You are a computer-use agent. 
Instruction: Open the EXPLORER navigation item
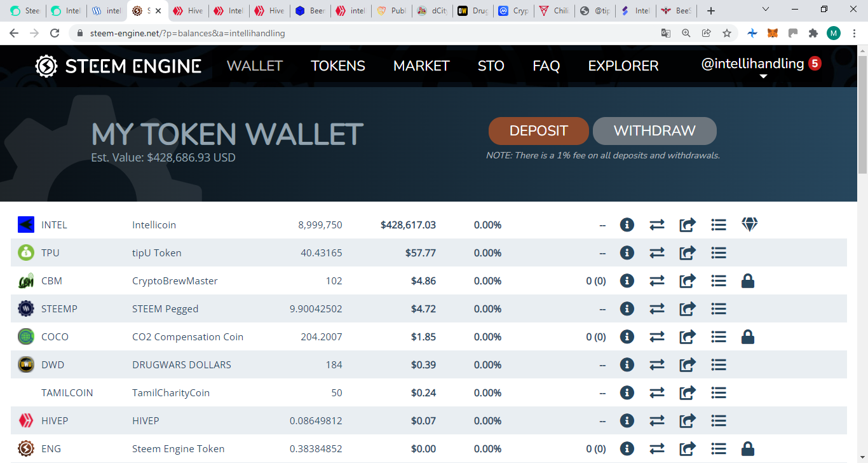[623, 66]
